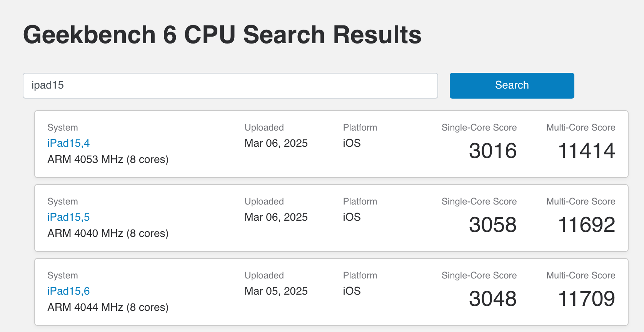
Task: Open the iPad15,4 system result link
Action: click(68, 143)
